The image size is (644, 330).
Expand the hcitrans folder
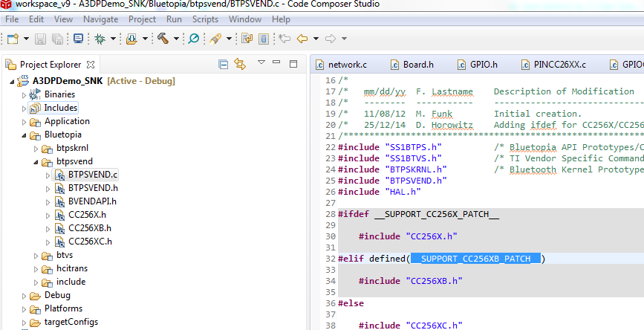pos(36,270)
